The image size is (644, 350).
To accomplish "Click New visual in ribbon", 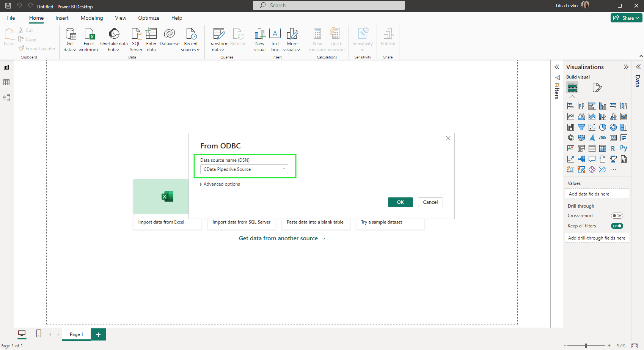I will coord(260,40).
